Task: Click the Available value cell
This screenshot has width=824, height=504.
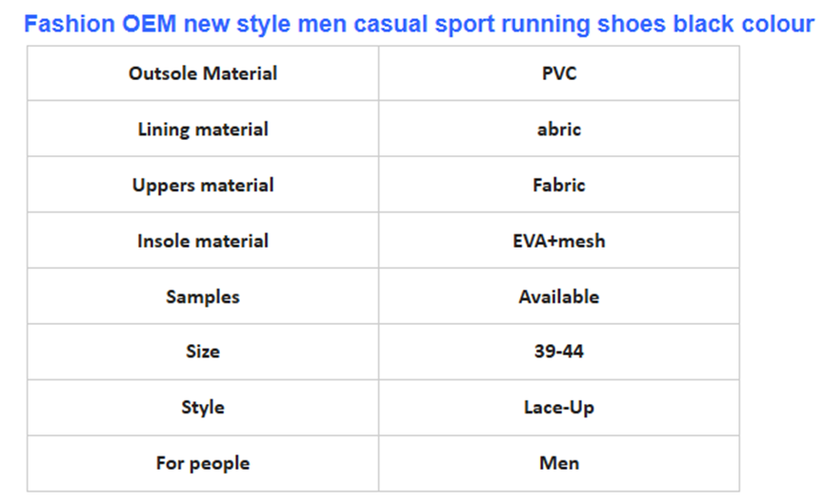Action: click(x=559, y=296)
